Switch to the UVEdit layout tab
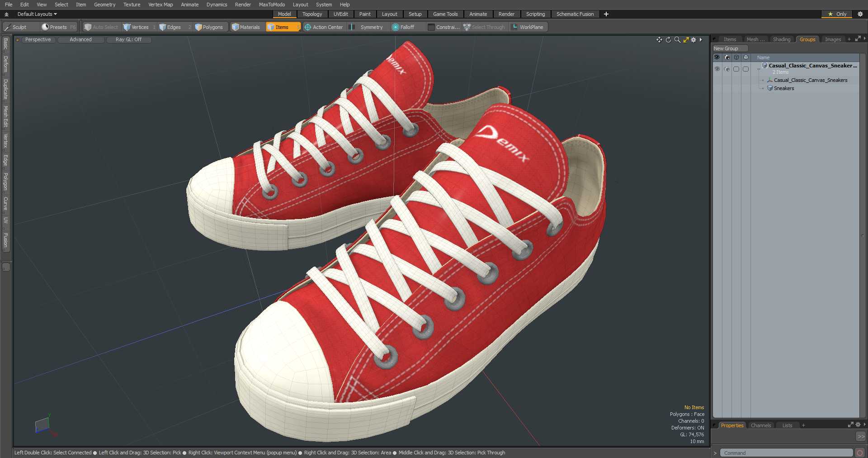Image resolution: width=868 pixels, height=458 pixels. [x=341, y=14]
